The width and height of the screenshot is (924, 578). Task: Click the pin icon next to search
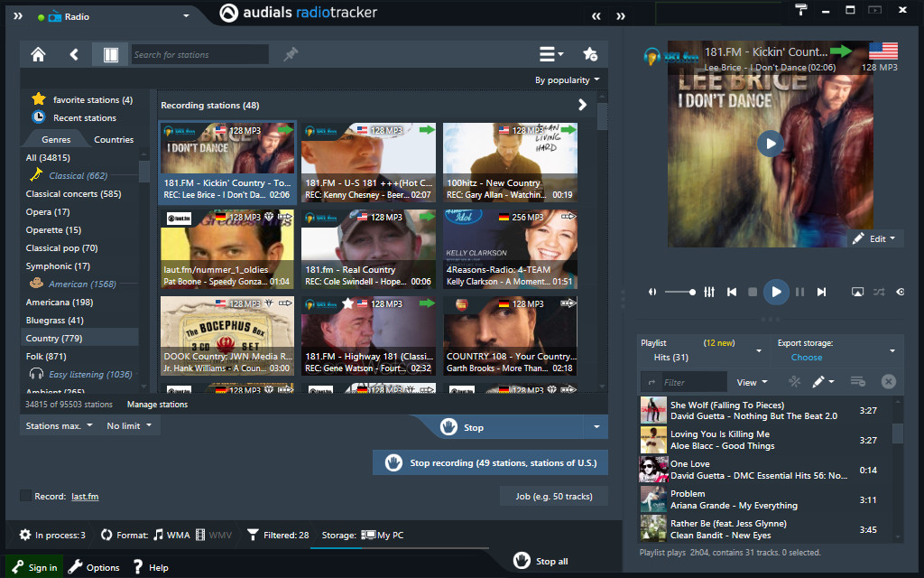tap(291, 54)
